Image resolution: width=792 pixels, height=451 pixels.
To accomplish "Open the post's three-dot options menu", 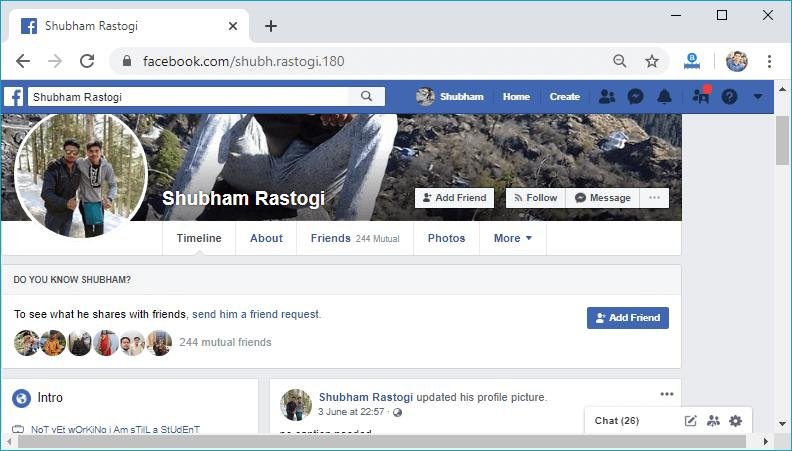I will click(x=667, y=394).
